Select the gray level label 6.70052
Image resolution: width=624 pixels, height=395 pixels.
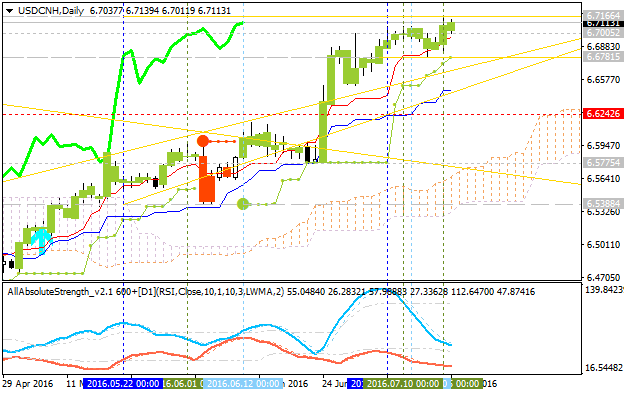click(x=603, y=33)
